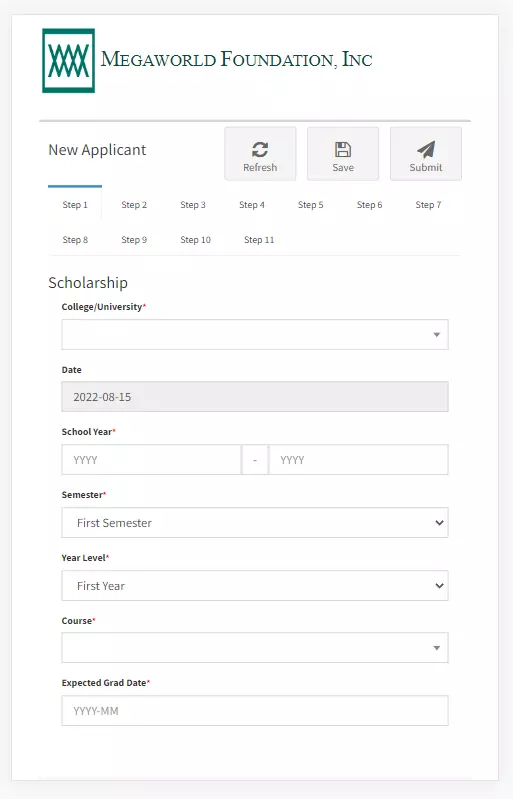Select the Step 11 tab
Screen dimensions: 513x799
click(259, 239)
